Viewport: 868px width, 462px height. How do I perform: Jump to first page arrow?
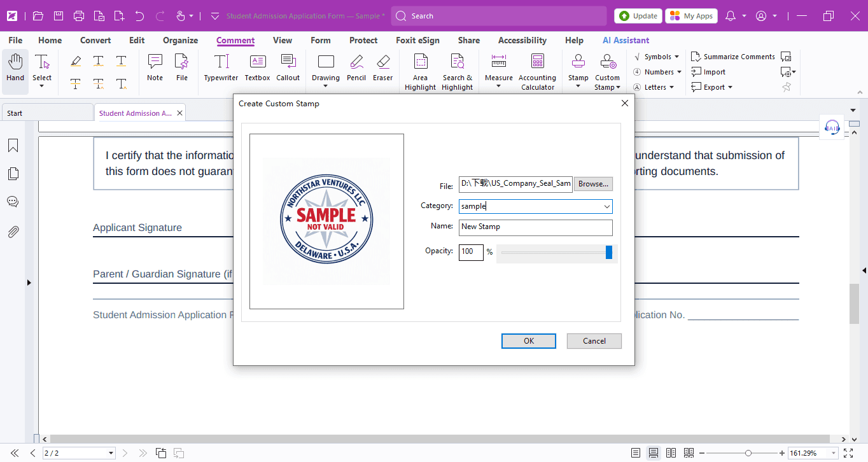(x=15, y=453)
